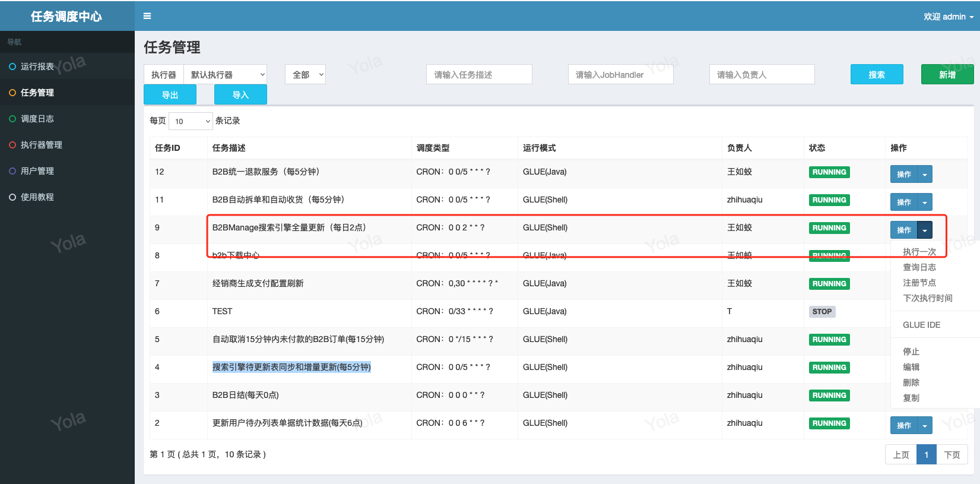Open the 欢迎 admin user menu

pos(948,17)
